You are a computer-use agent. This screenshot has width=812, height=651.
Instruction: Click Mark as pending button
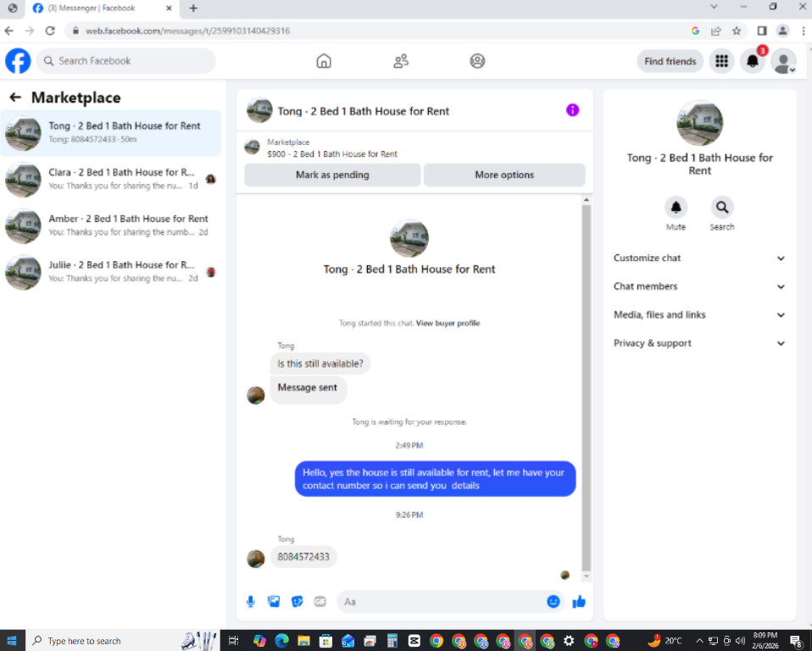tap(332, 175)
